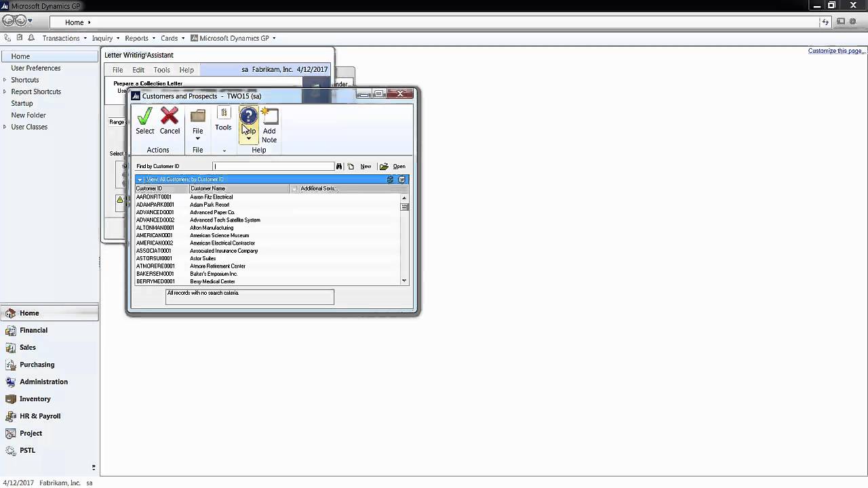Viewport: 868px width, 488px height.
Task: Open the PSTL navigation pane button
Action: 50,450
